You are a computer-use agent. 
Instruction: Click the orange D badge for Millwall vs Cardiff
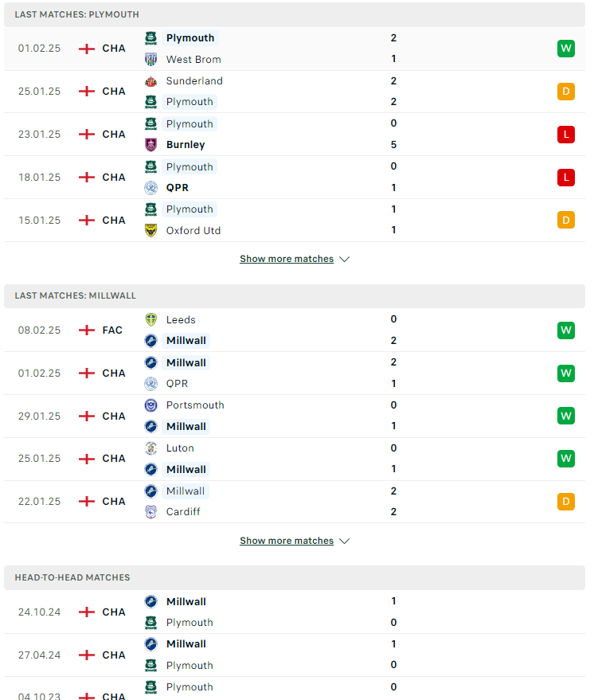point(566,502)
